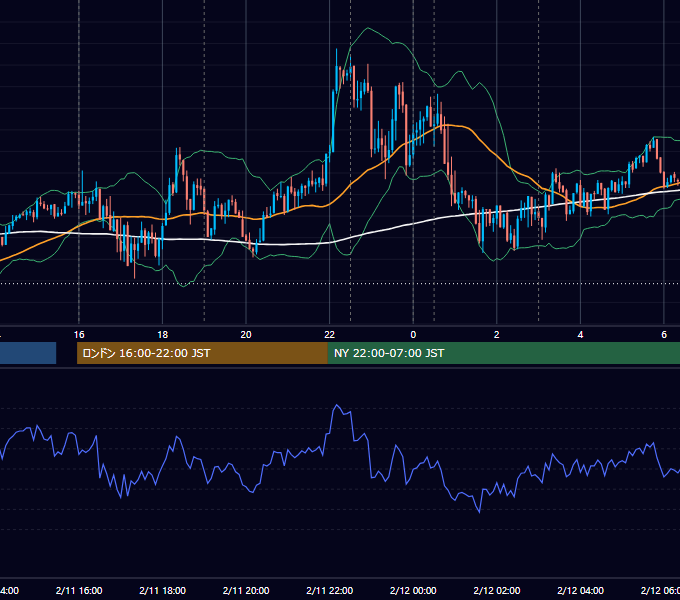Click the 2/11 16:00 label on indicator axis

[x=79, y=590]
